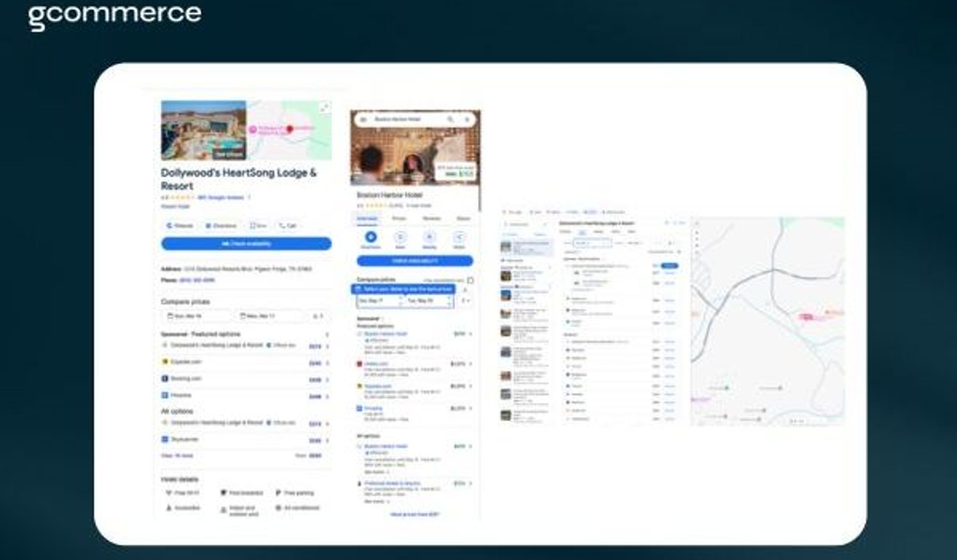Expand the Booking.com price row
The image size is (957, 560).
(327, 380)
